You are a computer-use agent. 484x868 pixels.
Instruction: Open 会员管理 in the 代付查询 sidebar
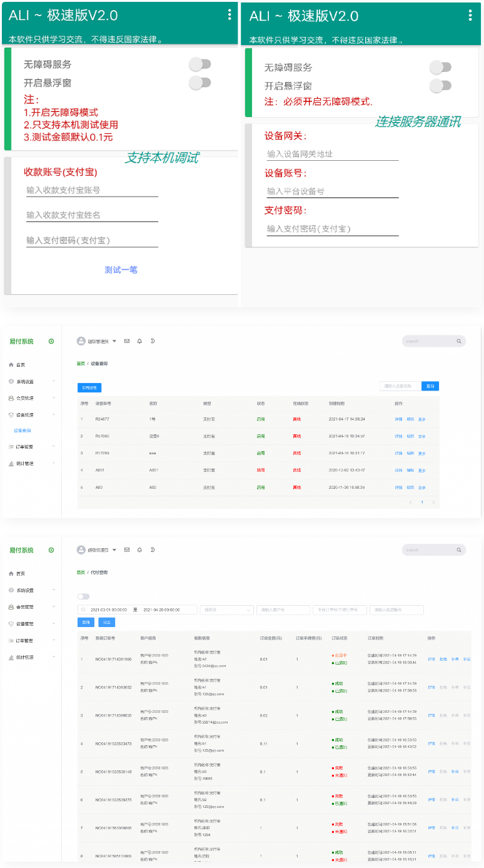(25, 607)
